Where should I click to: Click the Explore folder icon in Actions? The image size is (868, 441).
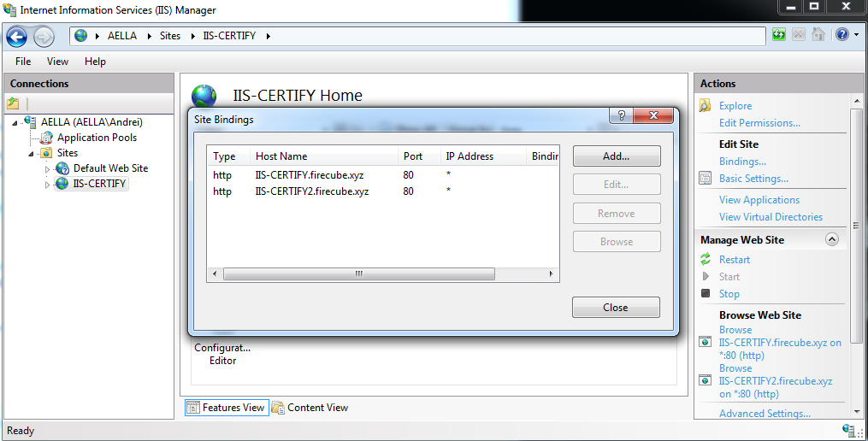(705, 105)
